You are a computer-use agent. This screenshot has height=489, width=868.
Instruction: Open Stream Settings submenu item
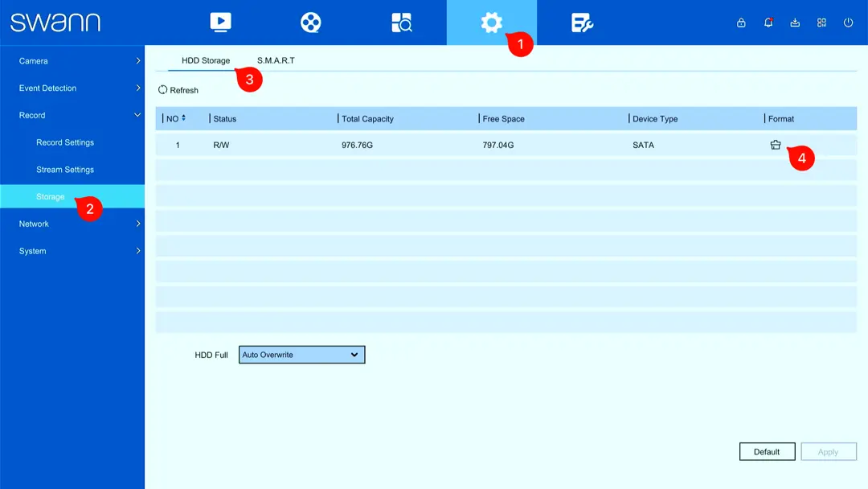pyautogui.click(x=65, y=170)
